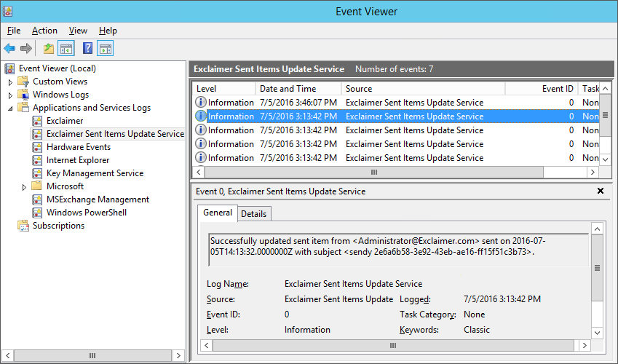Viewport: 618px width, 364px height.
Task: Click event list horizontal scroll right arrow
Action: [x=593, y=172]
